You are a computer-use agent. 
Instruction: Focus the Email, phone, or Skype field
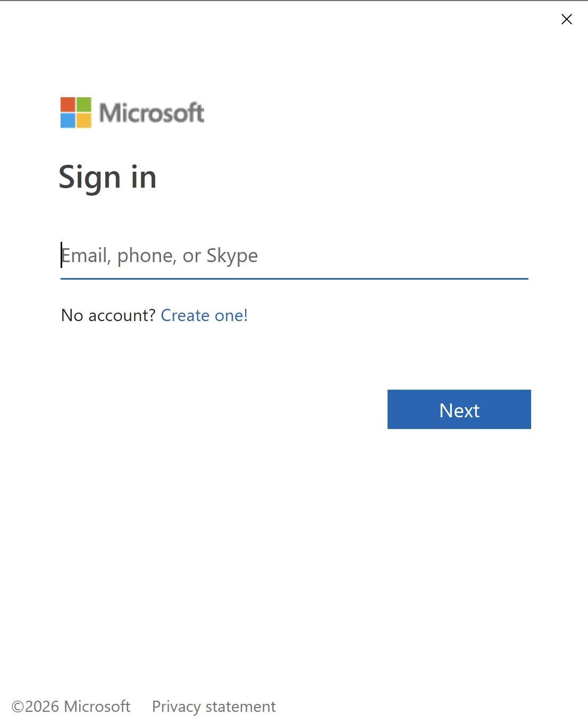[295, 256]
